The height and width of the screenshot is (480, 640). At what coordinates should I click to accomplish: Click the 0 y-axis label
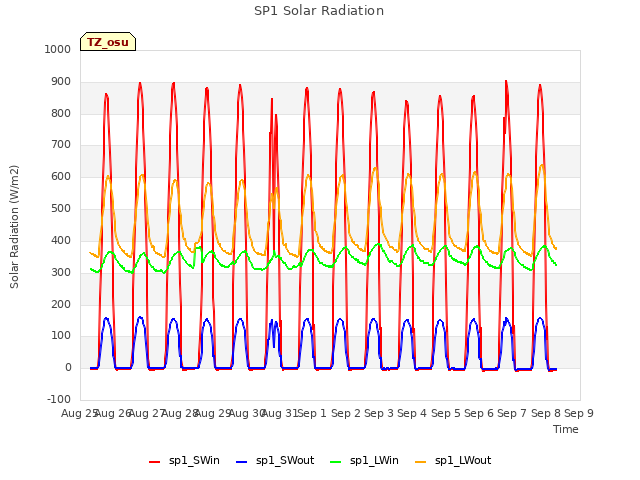click(x=68, y=368)
